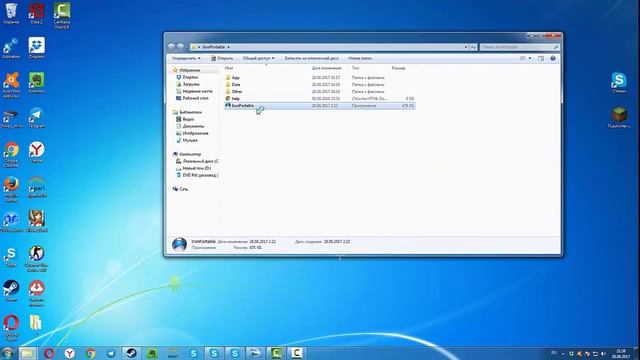This screenshot has width=640, height=360.
Task: Open the Telegram desktop shortcut
Action: [x=36, y=118]
